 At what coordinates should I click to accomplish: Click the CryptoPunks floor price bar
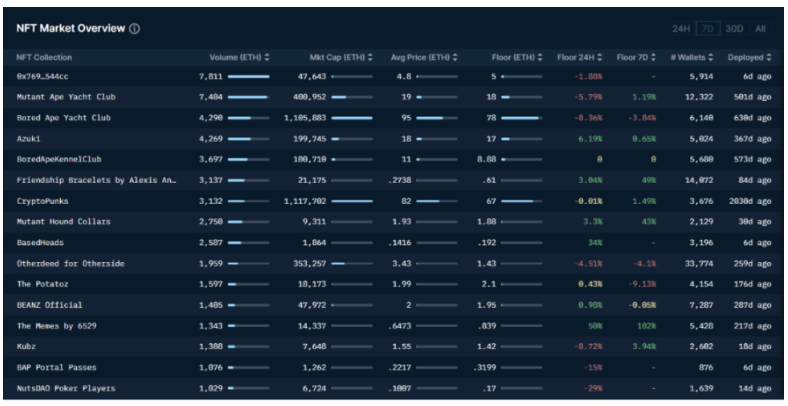click(x=522, y=201)
